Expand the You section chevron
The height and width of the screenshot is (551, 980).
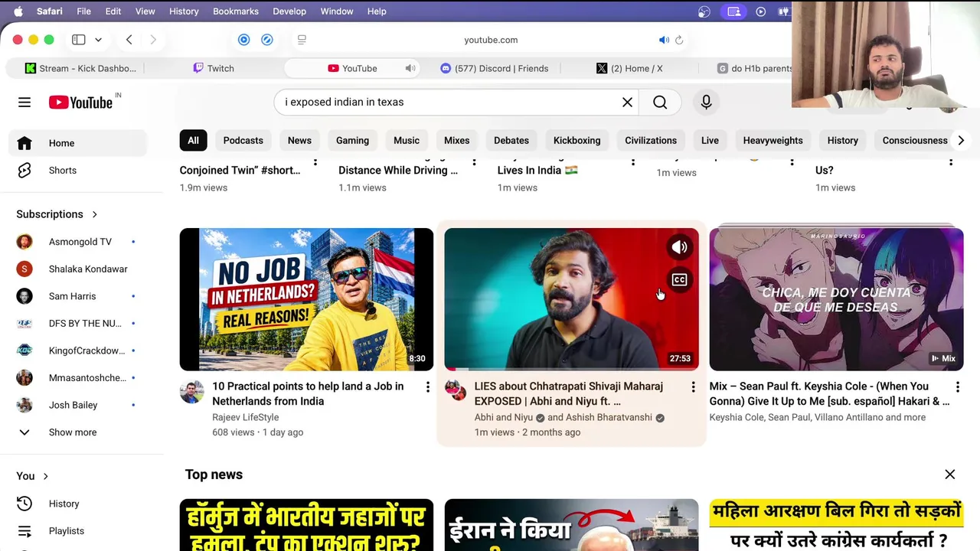[45, 476]
